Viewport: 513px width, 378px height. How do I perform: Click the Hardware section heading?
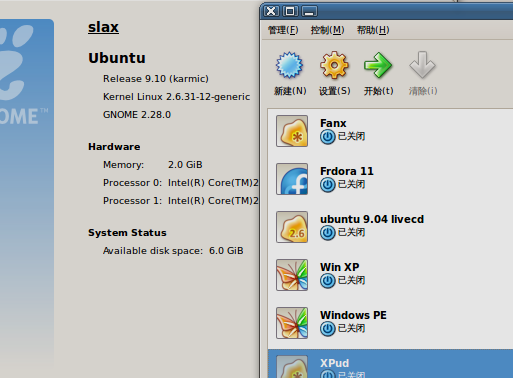[x=114, y=147]
